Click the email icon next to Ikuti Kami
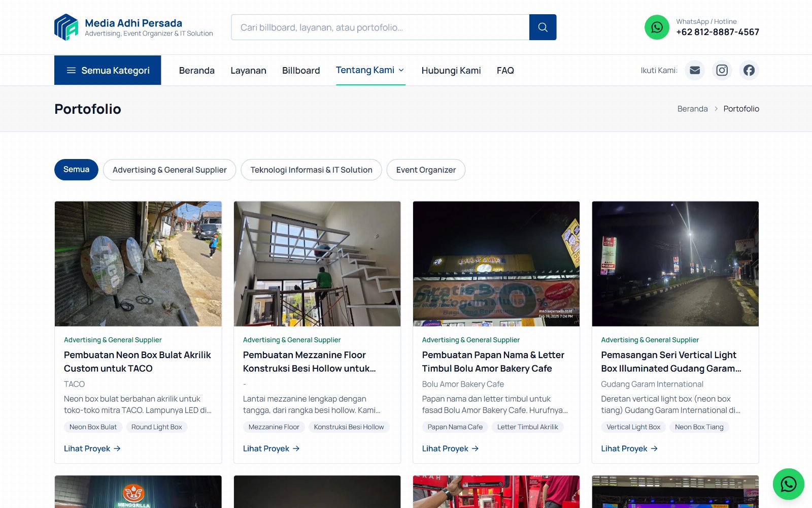Screen dimensions: 812x508 [x=695, y=70]
